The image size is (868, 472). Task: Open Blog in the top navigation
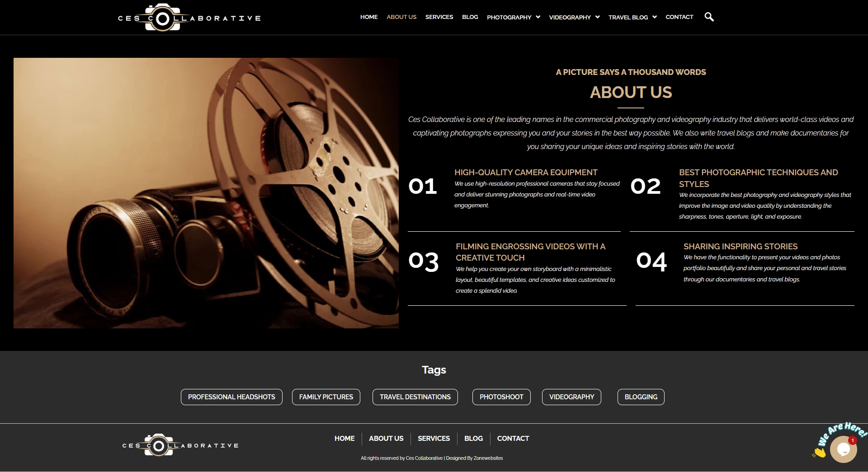(470, 17)
